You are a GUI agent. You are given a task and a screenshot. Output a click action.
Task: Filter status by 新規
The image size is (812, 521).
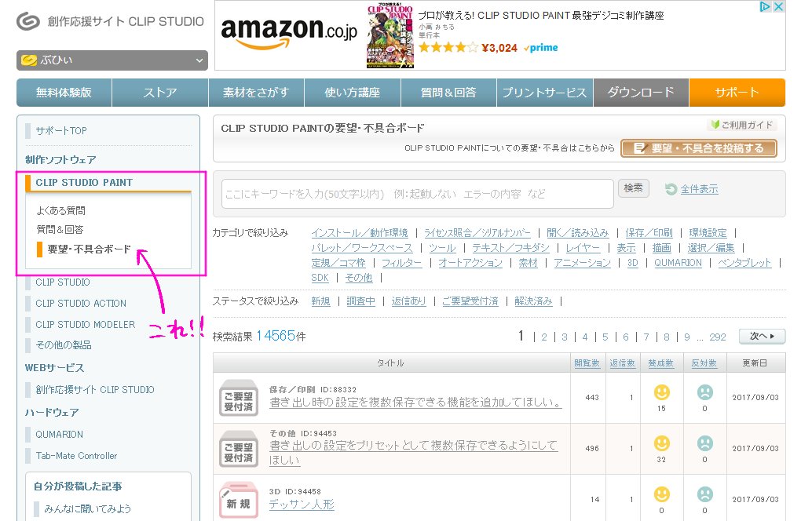click(320, 301)
